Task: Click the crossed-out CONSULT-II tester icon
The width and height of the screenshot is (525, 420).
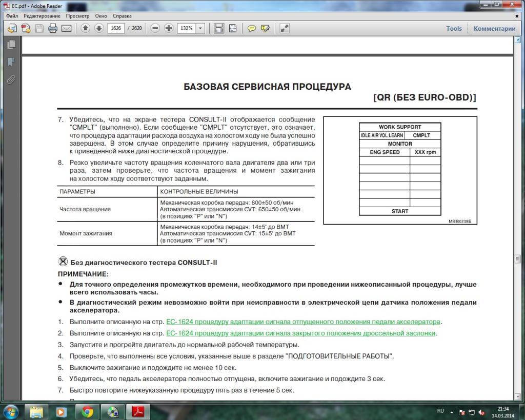Action: coord(63,261)
